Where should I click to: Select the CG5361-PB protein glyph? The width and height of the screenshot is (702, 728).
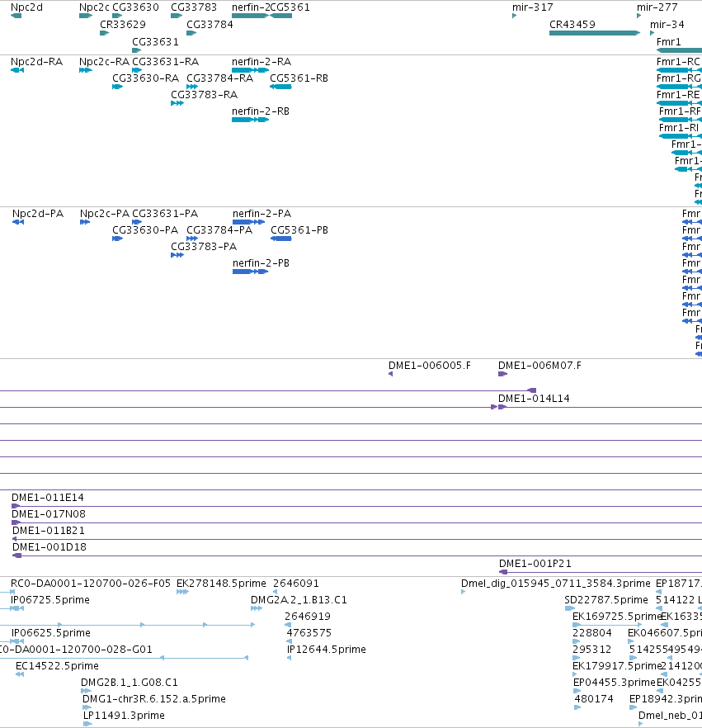coord(281,239)
